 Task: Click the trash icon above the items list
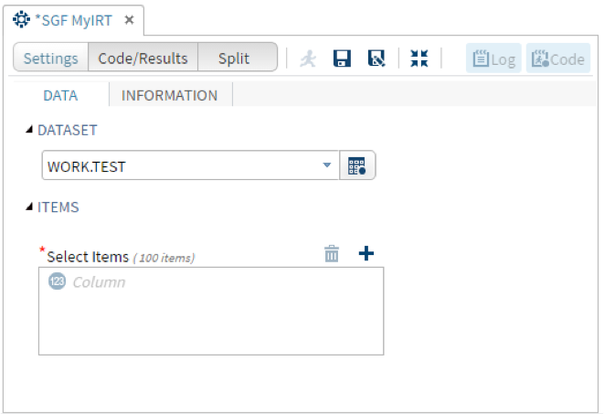[x=331, y=254]
